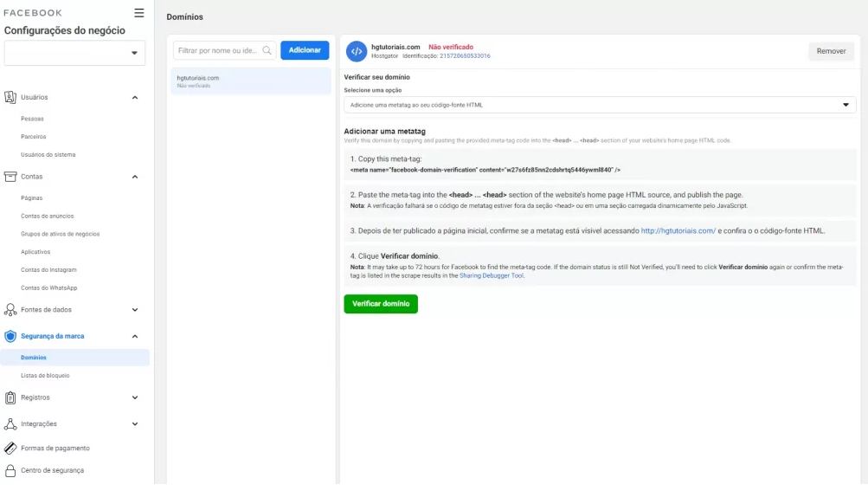Viewport: 868px width, 491px height.
Task: Open Centro de segurança
Action: [x=52, y=470]
